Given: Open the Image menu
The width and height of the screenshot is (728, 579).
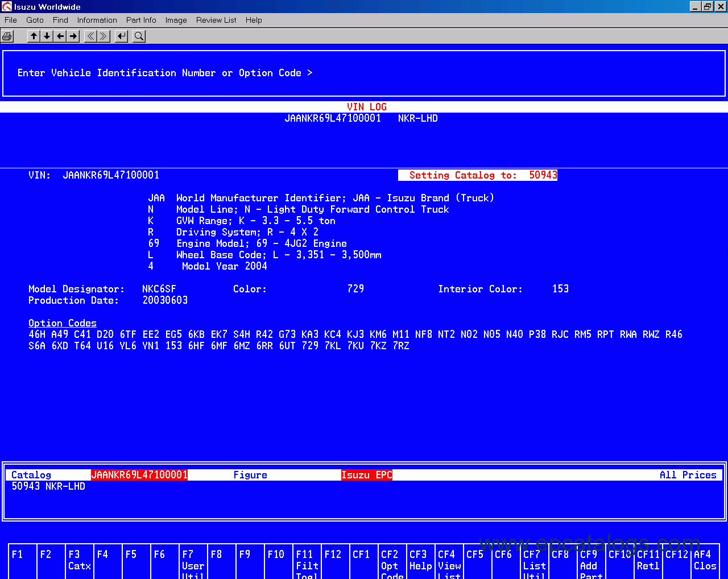Looking at the screenshot, I should 176,20.
